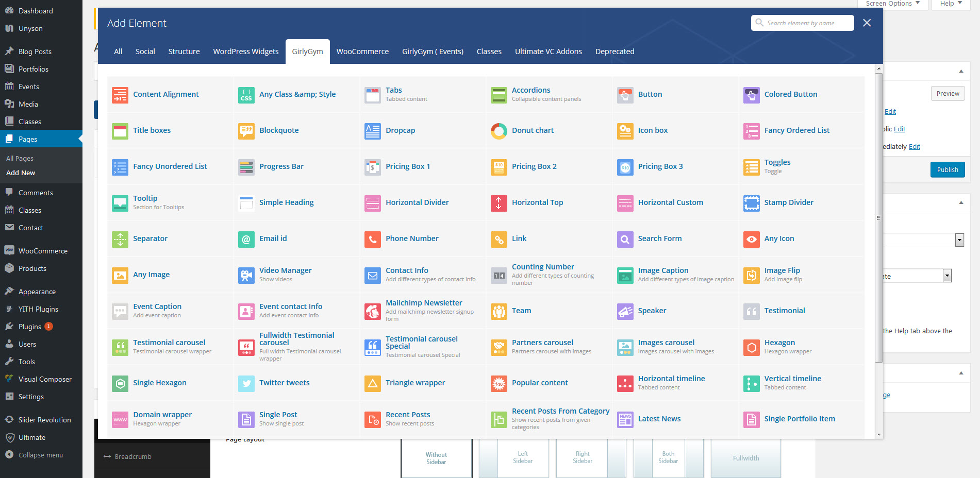
Task: Choose the Single Portfolio Item icon
Action: click(x=751, y=419)
